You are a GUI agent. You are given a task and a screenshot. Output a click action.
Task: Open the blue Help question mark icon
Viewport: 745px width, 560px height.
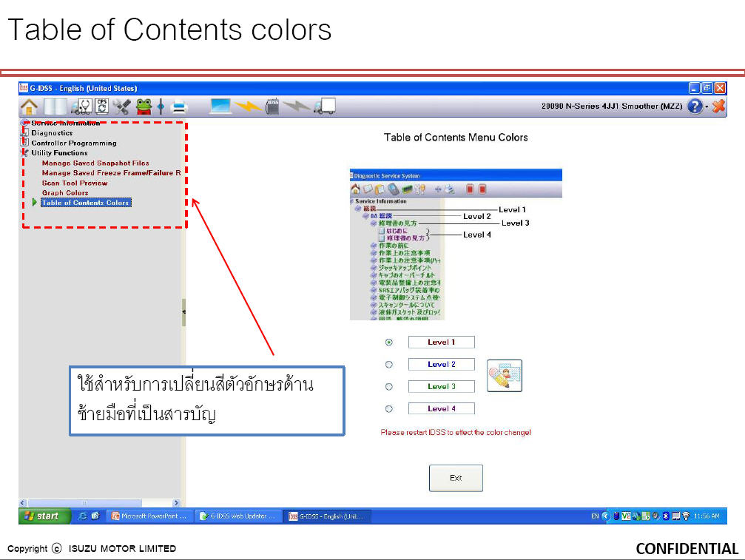point(695,107)
